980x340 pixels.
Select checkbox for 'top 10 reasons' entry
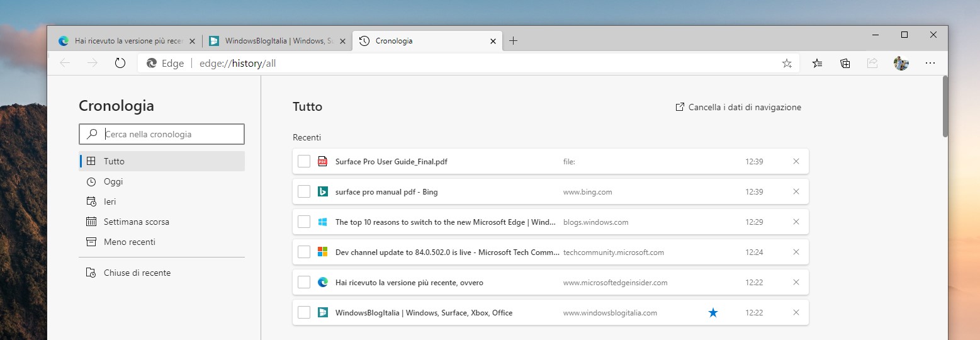click(x=304, y=222)
